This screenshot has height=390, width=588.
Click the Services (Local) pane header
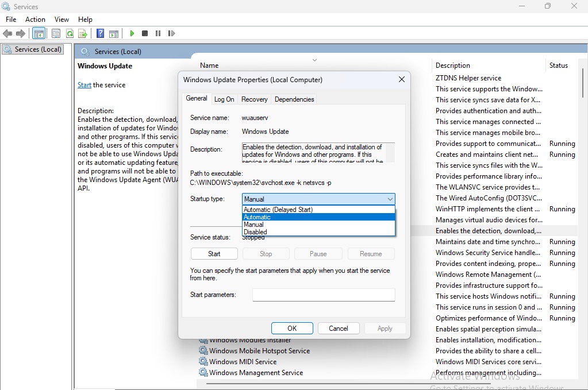(x=118, y=52)
